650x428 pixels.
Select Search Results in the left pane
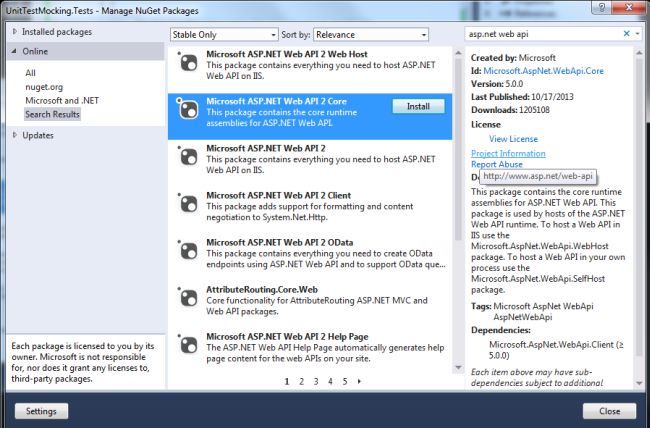[52, 114]
